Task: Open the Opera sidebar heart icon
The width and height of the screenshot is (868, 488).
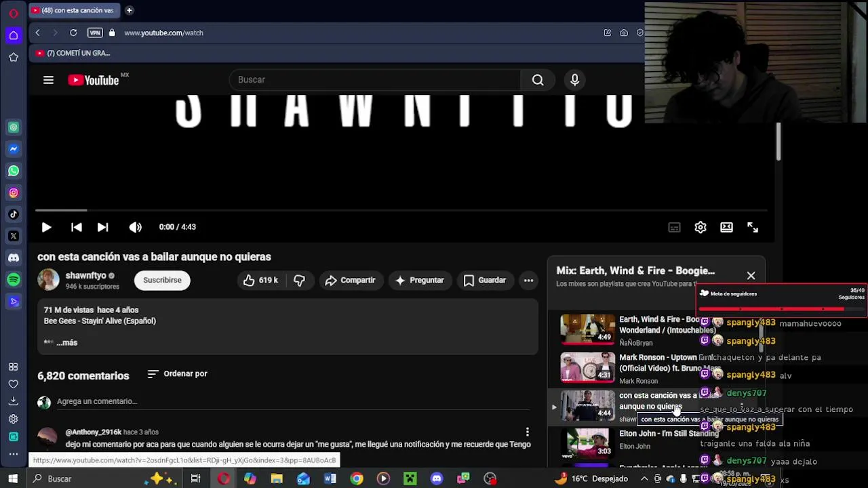Action: tap(14, 384)
